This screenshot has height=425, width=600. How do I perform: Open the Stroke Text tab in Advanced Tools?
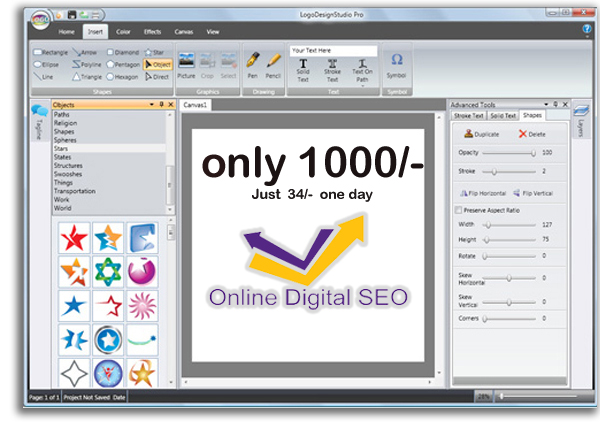[468, 116]
